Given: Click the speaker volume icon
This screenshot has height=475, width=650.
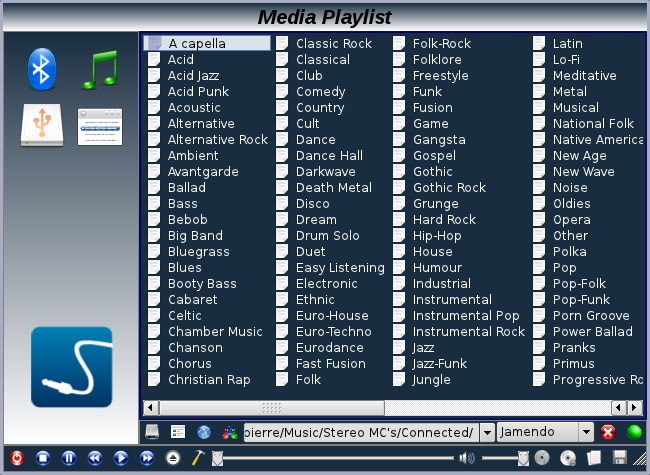Looking at the screenshot, I should 466,458.
